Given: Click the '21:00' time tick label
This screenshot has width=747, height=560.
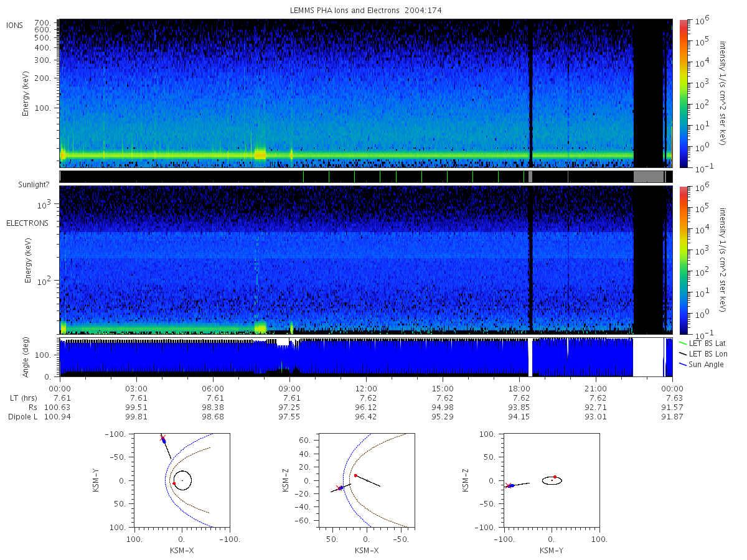Looking at the screenshot, I should tap(596, 388).
